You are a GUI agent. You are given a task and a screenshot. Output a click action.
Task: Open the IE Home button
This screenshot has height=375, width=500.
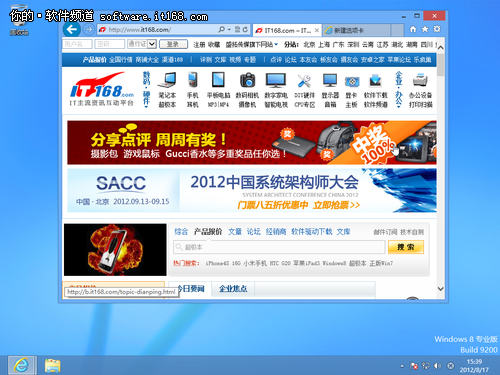(x=413, y=29)
